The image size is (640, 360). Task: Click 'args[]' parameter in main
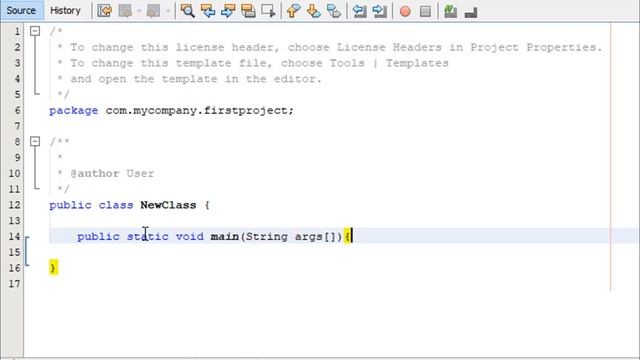coord(315,236)
